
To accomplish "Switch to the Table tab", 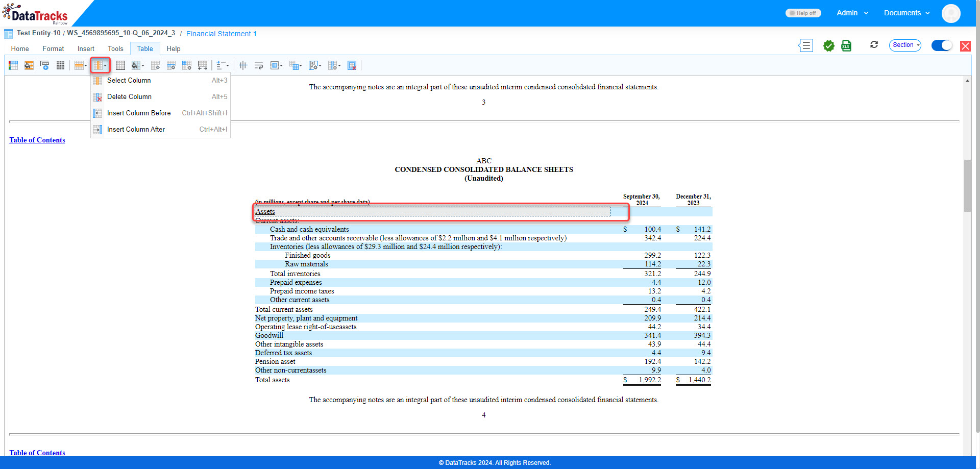I will [145, 48].
